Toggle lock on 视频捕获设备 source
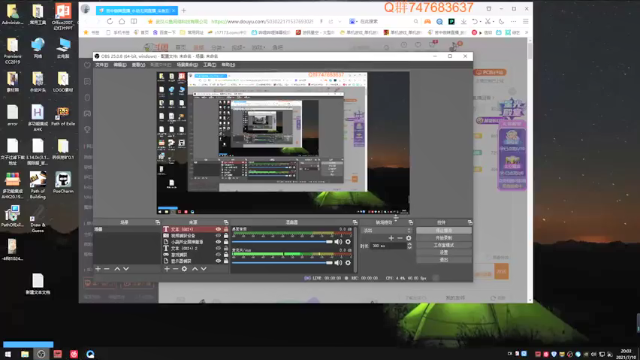 [226, 236]
